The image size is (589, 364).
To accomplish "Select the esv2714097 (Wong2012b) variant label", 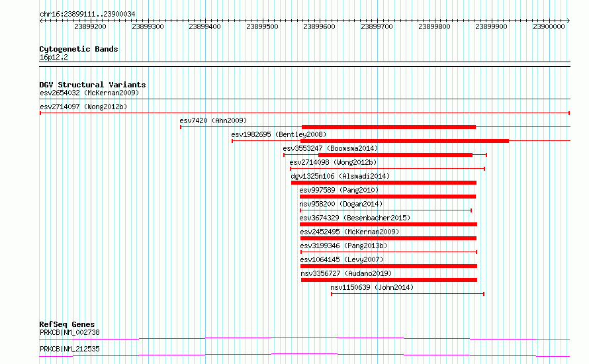I will point(83,107).
